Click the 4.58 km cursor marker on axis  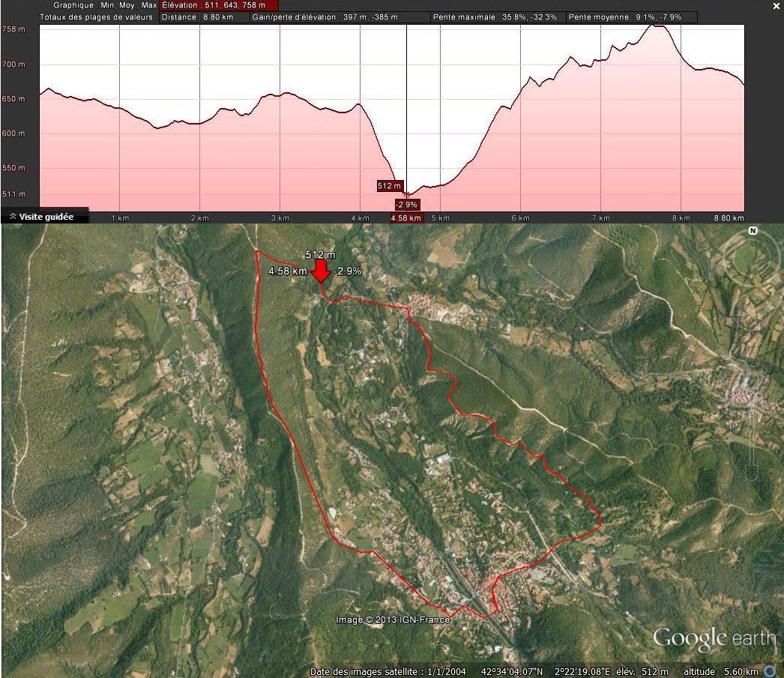pyautogui.click(x=406, y=218)
